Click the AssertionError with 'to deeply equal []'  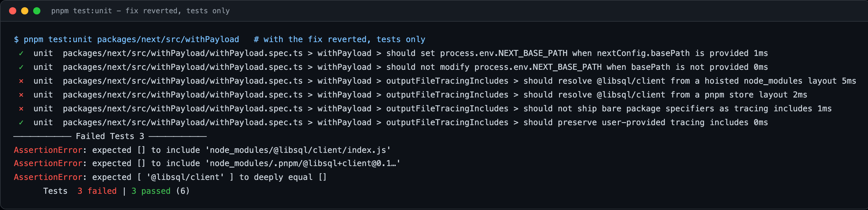point(170,177)
